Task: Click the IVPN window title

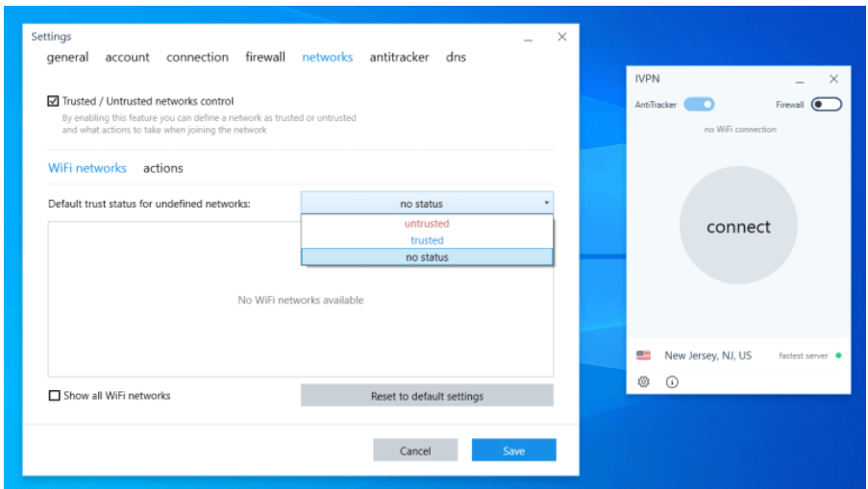Action: (647, 79)
